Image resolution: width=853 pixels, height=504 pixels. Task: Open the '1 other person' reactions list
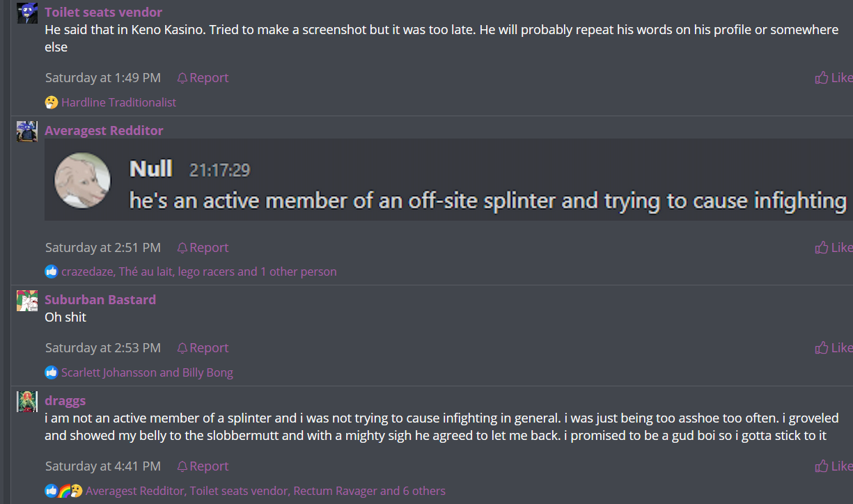[299, 271]
